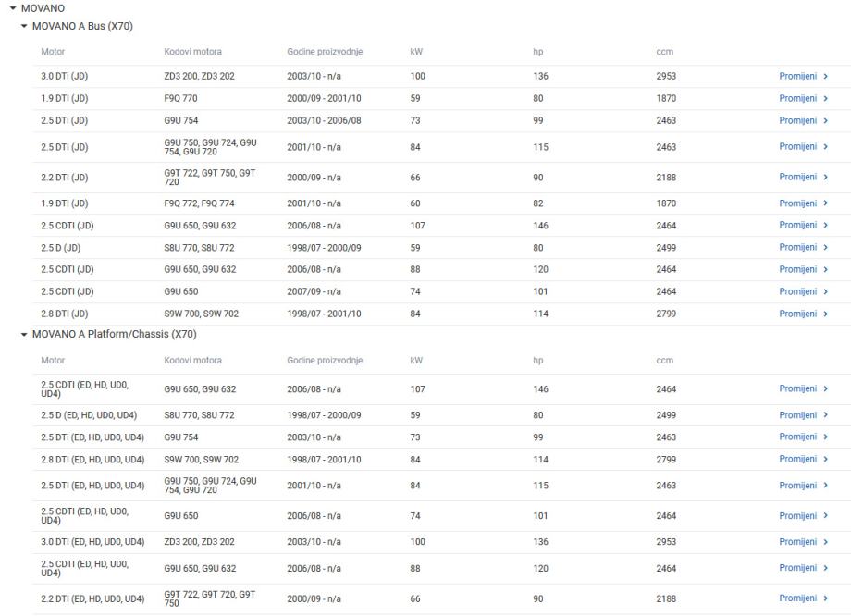851x616 pixels.
Task: Click the chevron arrow in Bus 3.0 DTi (JD) row
Action: tap(825, 76)
